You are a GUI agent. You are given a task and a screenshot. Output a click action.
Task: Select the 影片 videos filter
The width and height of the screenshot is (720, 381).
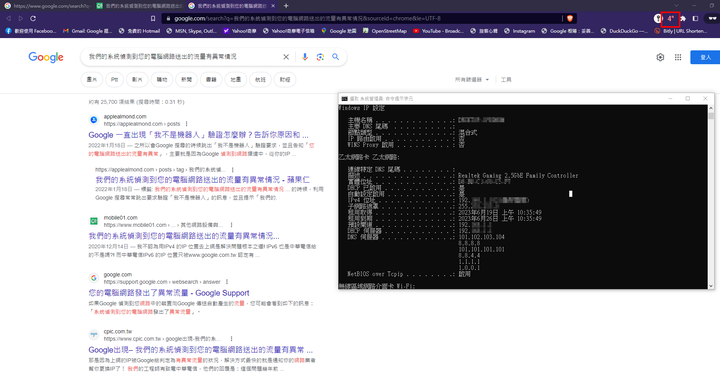pos(137,79)
